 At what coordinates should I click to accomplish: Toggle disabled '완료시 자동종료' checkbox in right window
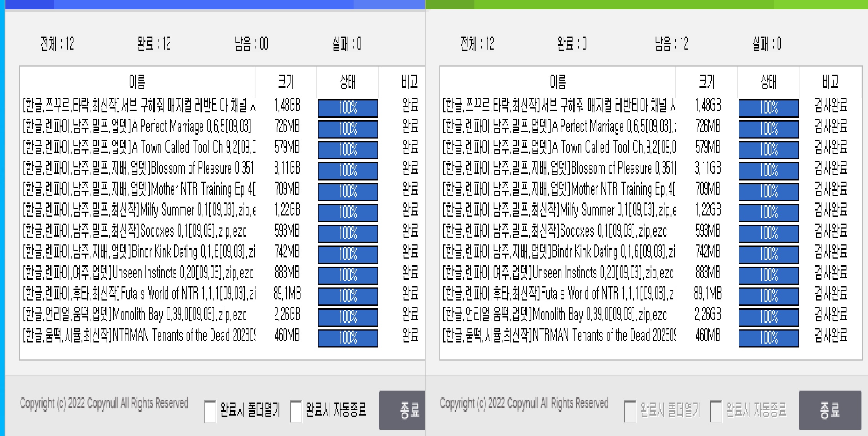716,411
